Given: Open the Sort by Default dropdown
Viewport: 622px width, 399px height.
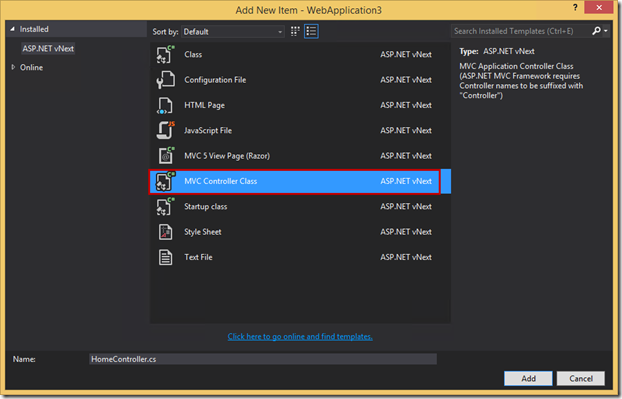Looking at the screenshot, I should coord(233,32).
